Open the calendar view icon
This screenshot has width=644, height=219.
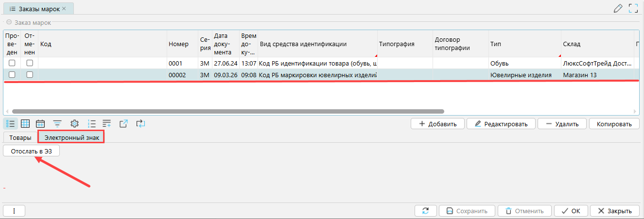click(x=40, y=123)
